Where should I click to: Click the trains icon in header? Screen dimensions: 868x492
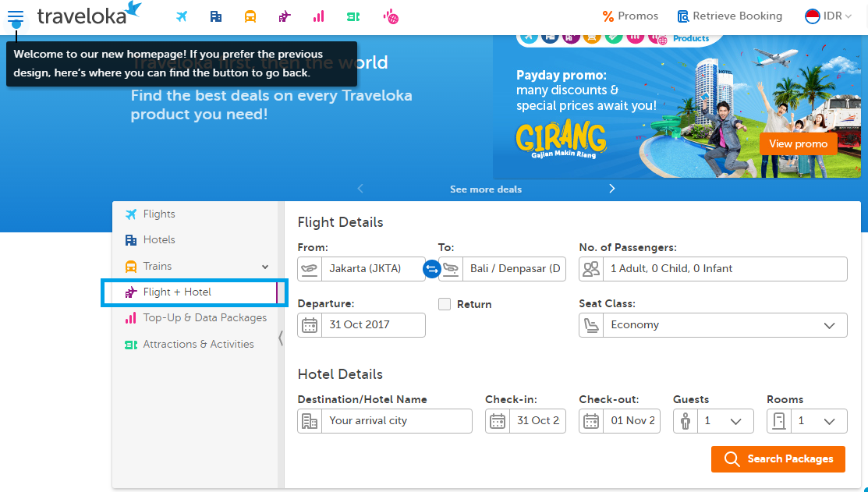click(x=250, y=16)
